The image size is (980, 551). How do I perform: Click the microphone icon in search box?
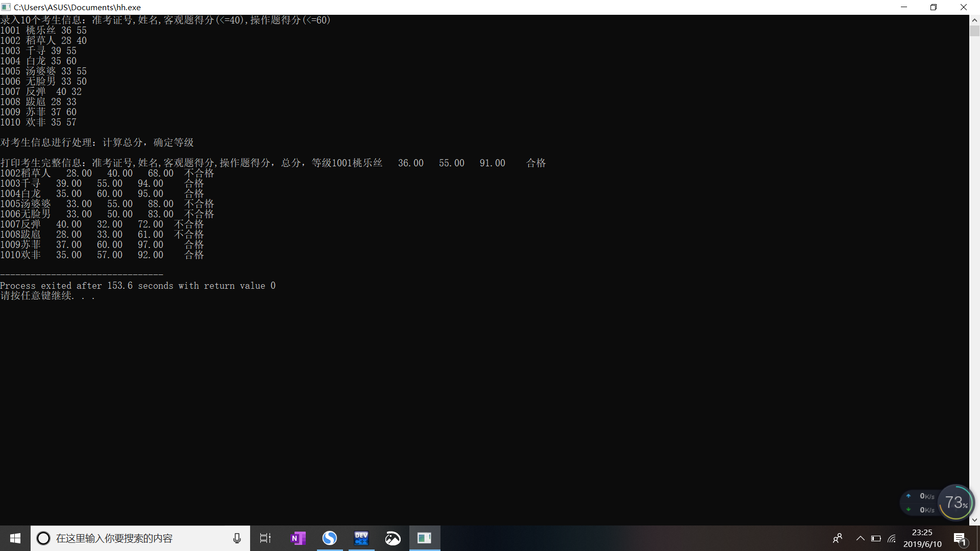coord(237,538)
